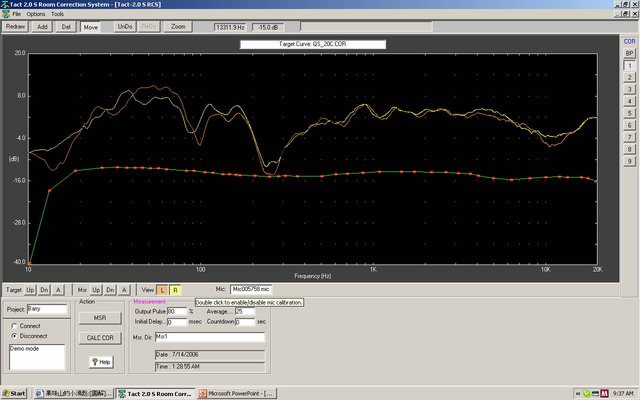Select correction preset 3
The width and height of the screenshot is (640, 400).
pyautogui.click(x=629, y=89)
